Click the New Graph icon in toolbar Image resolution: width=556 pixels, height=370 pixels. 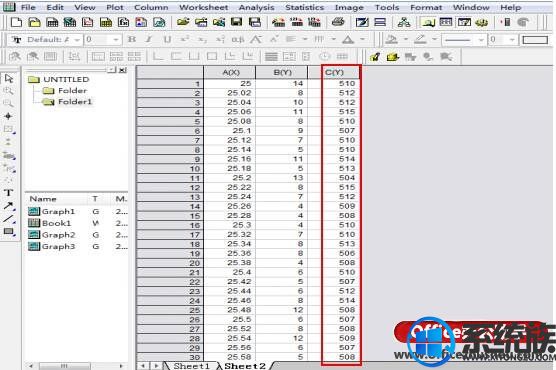tap(88, 22)
